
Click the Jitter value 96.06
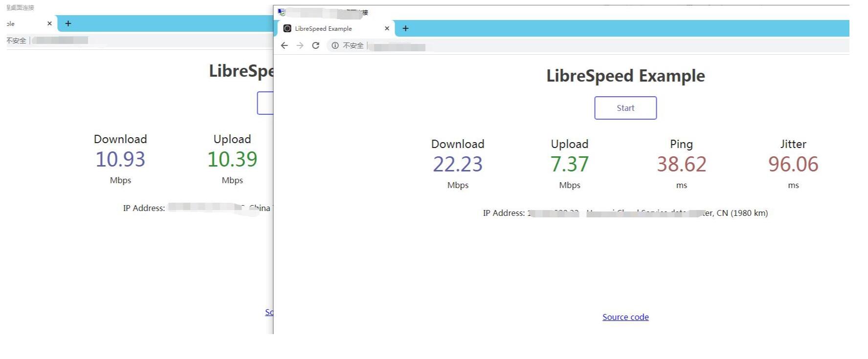(x=793, y=164)
